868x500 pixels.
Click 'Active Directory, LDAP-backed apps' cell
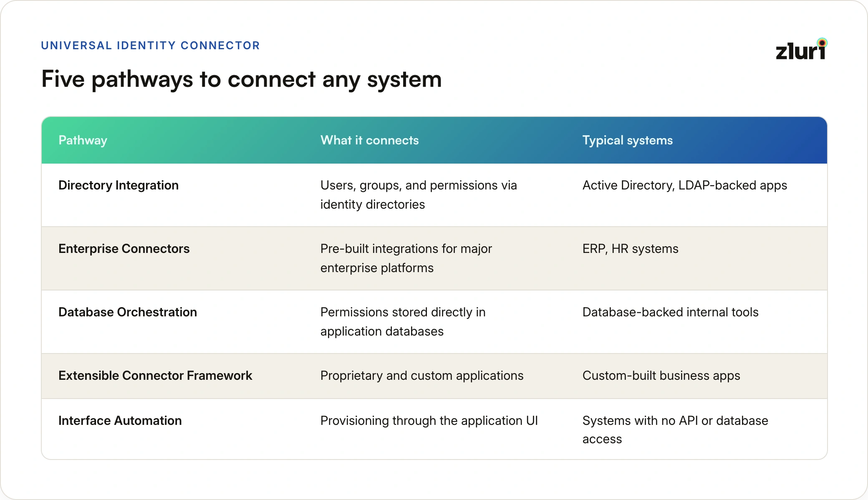[685, 185]
